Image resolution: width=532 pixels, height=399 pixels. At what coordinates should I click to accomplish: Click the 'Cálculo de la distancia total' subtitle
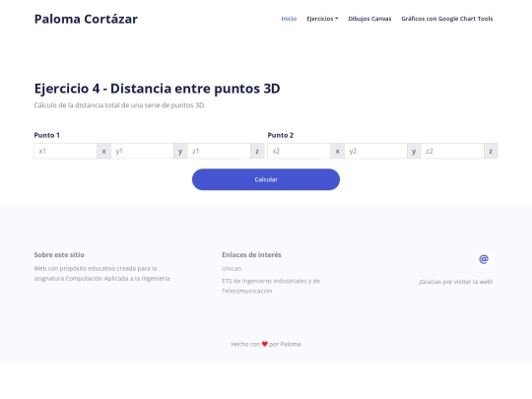(120, 105)
